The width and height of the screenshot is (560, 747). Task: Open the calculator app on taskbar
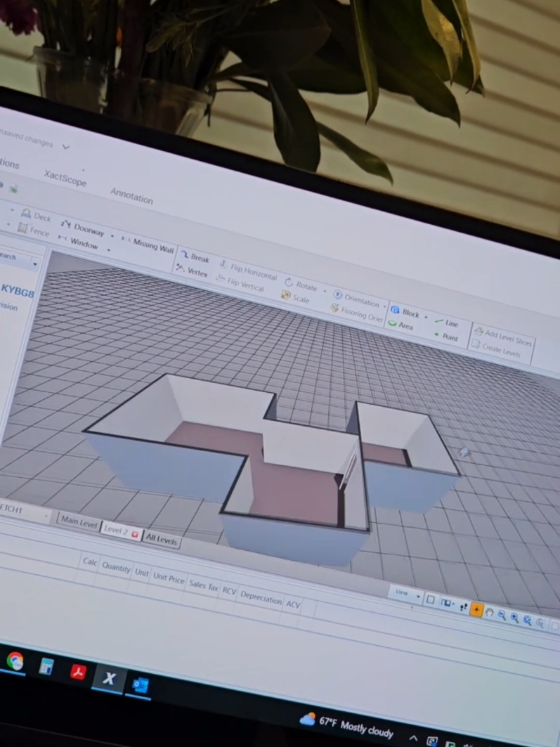46,667
